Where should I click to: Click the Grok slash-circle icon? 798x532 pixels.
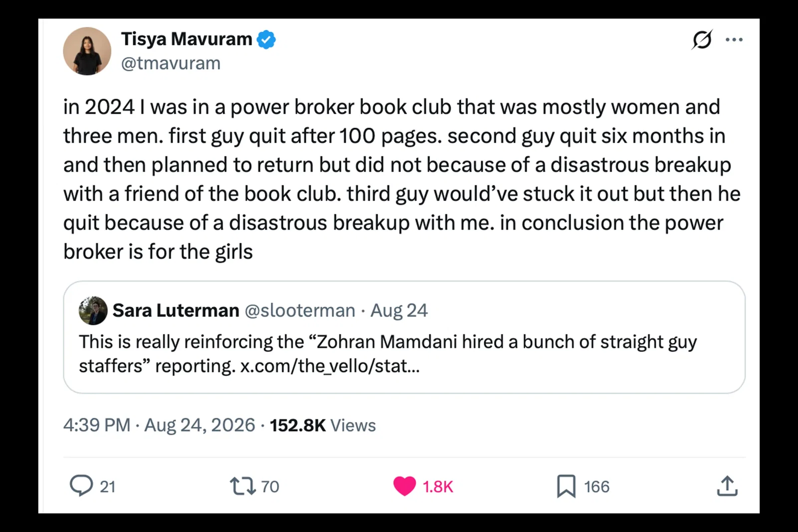pyautogui.click(x=702, y=39)
